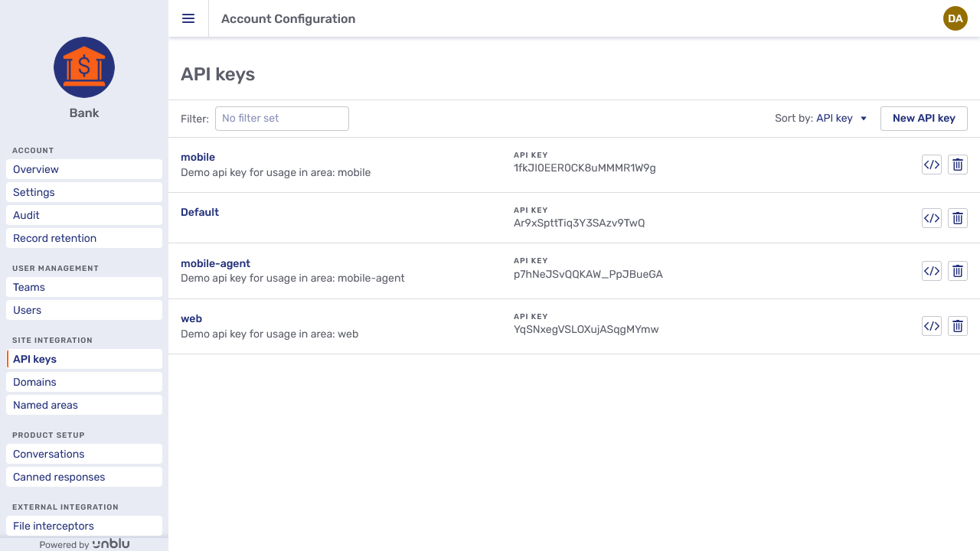Trash the web API key
The width and height of the screenshot is (980, 551).
point(957,326)
